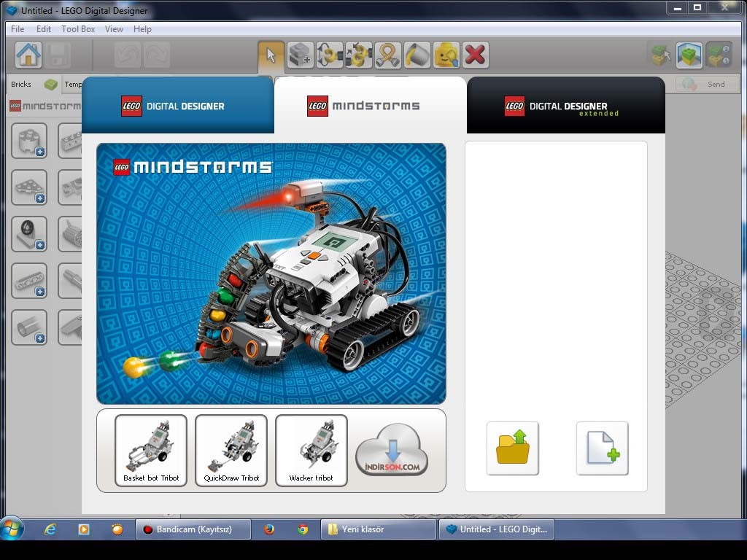This screenshot has width=747, height=560.
Task: Click the Undo toolbar icon
Action: (x=128, y=55)
